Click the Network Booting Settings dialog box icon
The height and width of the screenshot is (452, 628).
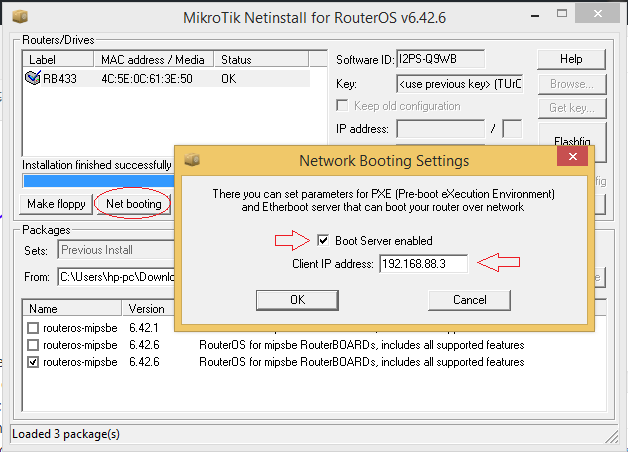(x=192, y=160)
